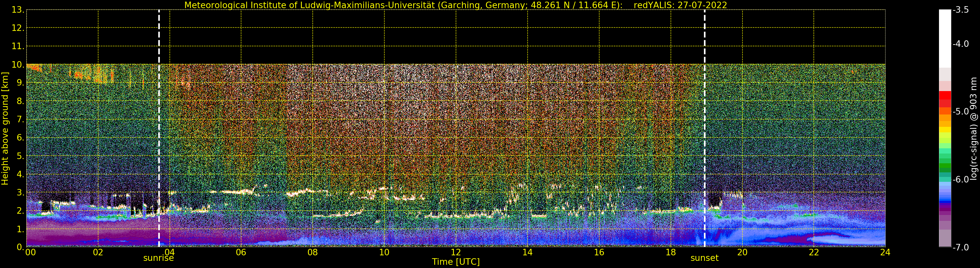The width and height of the screenshot is (980, 268).
Task: Click the dashed white sunset marker line
Action: coord(705,128)
